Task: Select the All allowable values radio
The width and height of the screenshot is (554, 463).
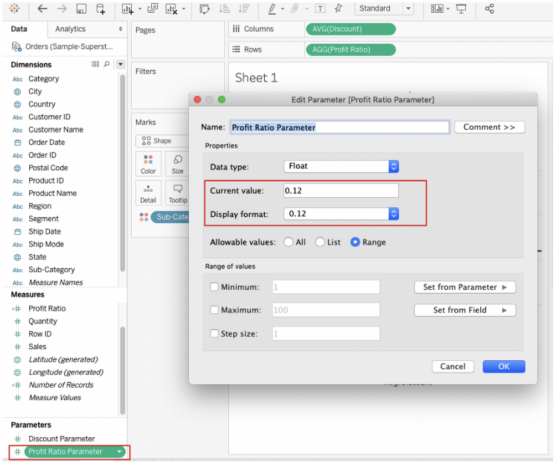Action: pos(288,242)
